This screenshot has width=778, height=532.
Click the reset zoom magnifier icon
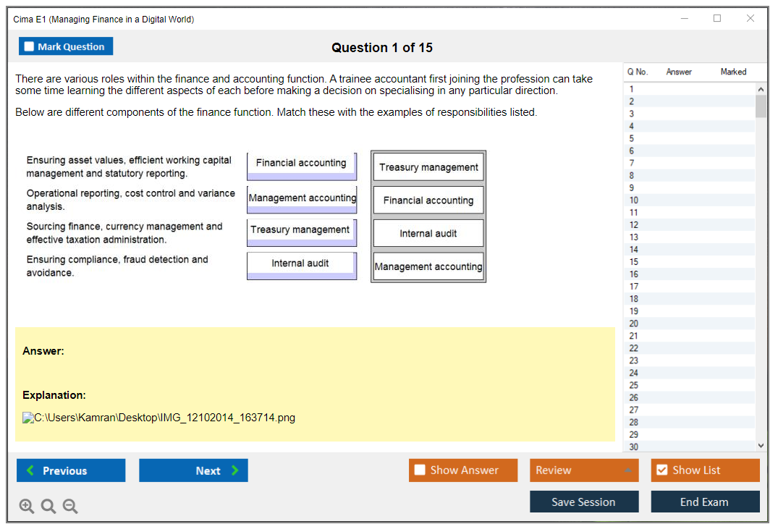[x=48, y=507]
